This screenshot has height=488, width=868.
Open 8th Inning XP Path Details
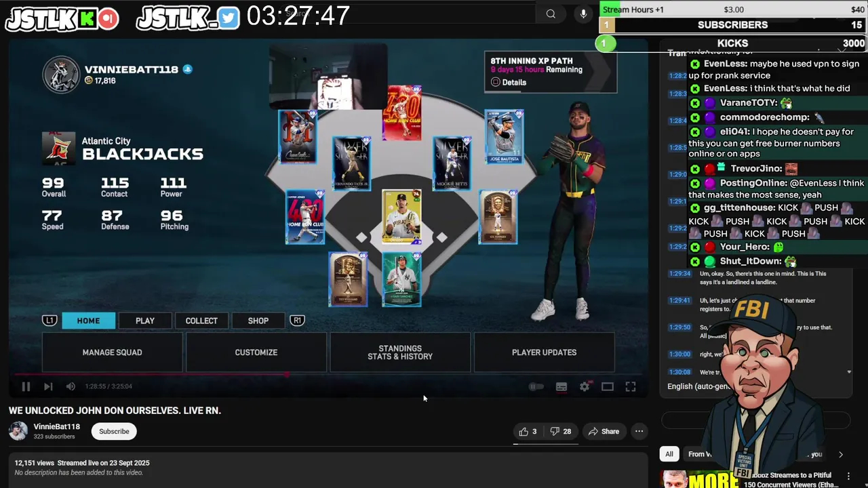click(509, 83)
